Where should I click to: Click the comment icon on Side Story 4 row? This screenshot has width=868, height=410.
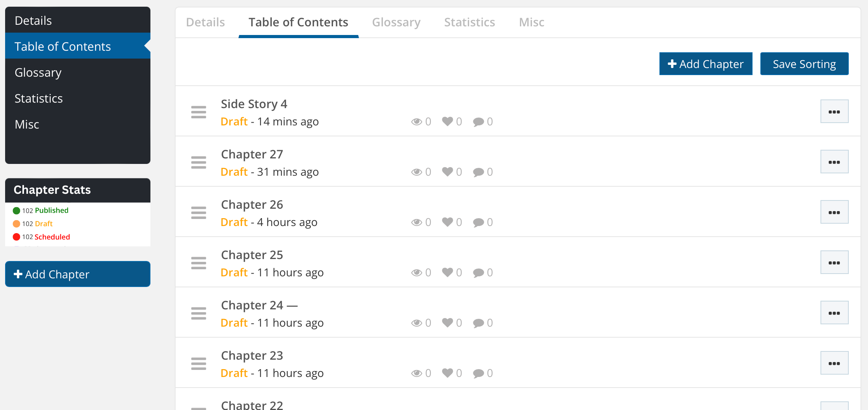(x=478, y=121)
